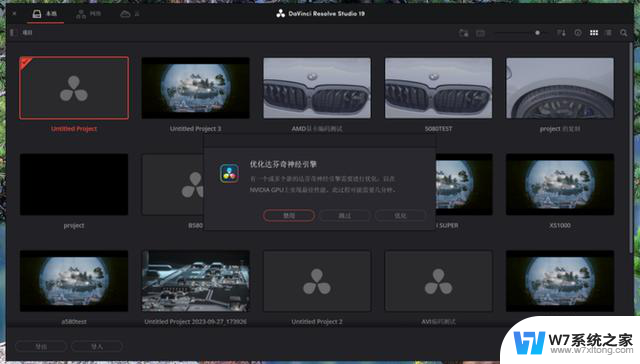Switch to the Network database tab

pyautogui.click(x=89, y=14)
